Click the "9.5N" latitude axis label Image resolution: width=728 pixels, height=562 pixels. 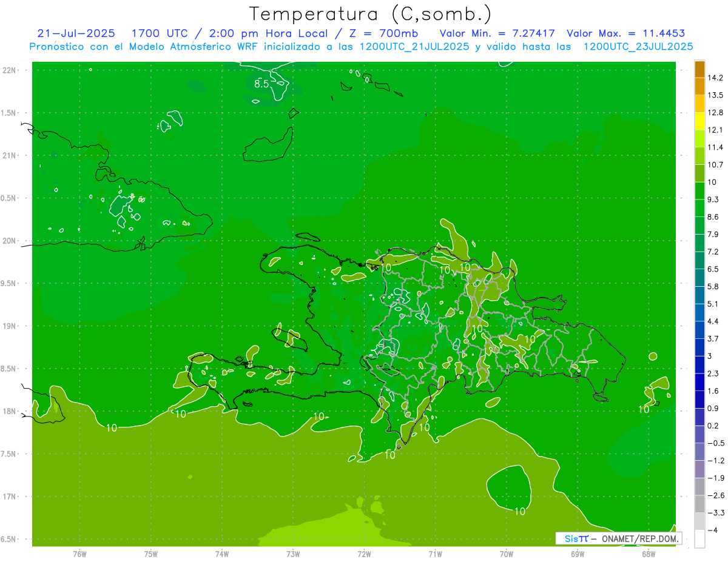pyautogui.click(x=10, y=284)
